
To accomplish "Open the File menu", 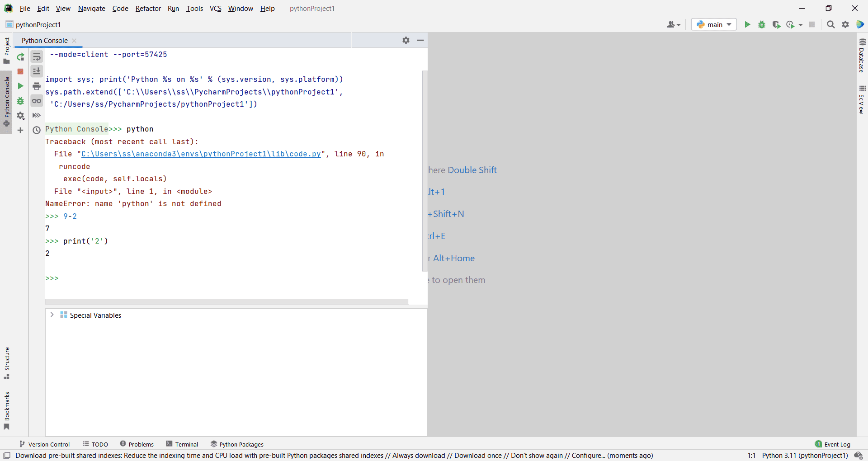I will (25, 9).
